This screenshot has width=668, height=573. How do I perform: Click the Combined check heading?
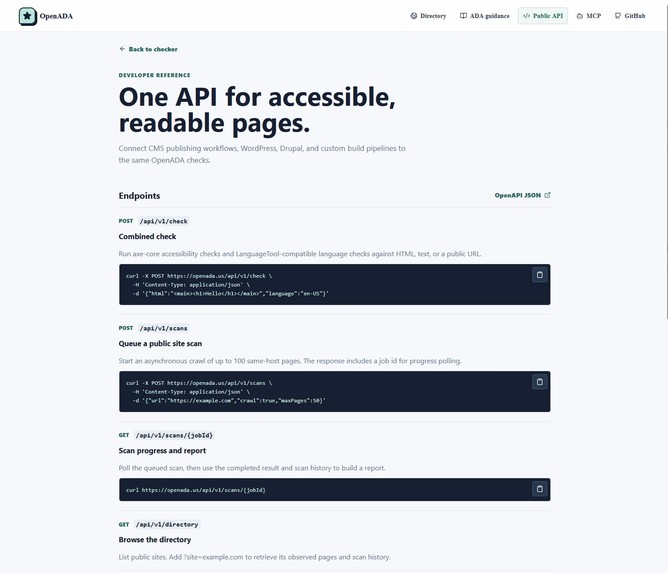[147, 236]
